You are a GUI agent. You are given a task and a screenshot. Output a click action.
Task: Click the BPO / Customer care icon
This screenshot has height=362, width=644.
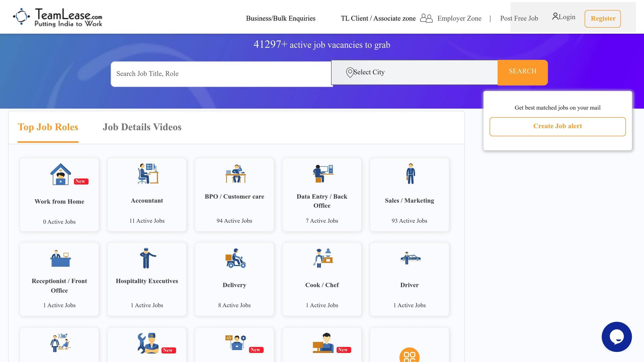pyautogui.click(x=236, y=174)
